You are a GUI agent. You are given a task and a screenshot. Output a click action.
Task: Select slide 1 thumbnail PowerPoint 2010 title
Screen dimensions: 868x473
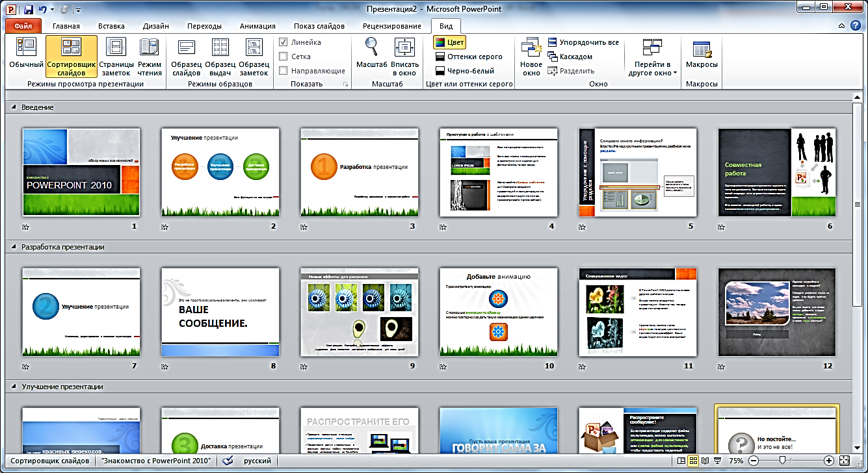click(x=81, y=172)
